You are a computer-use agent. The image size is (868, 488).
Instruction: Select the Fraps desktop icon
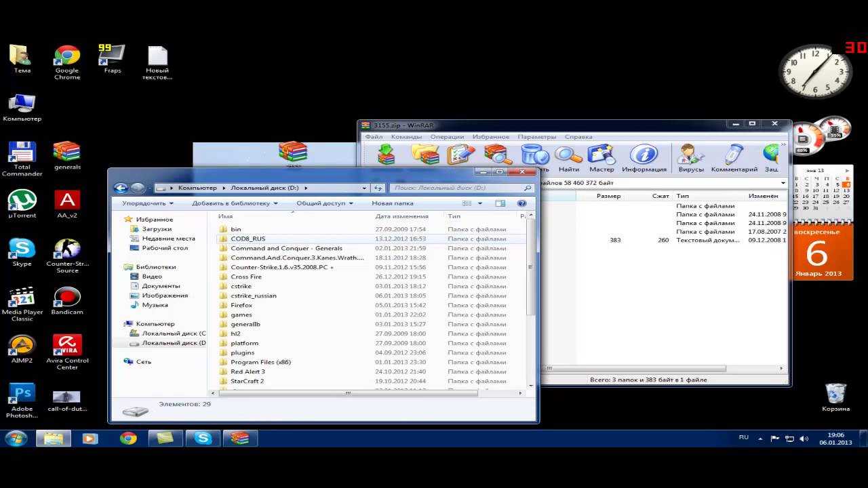pos(113,60)
